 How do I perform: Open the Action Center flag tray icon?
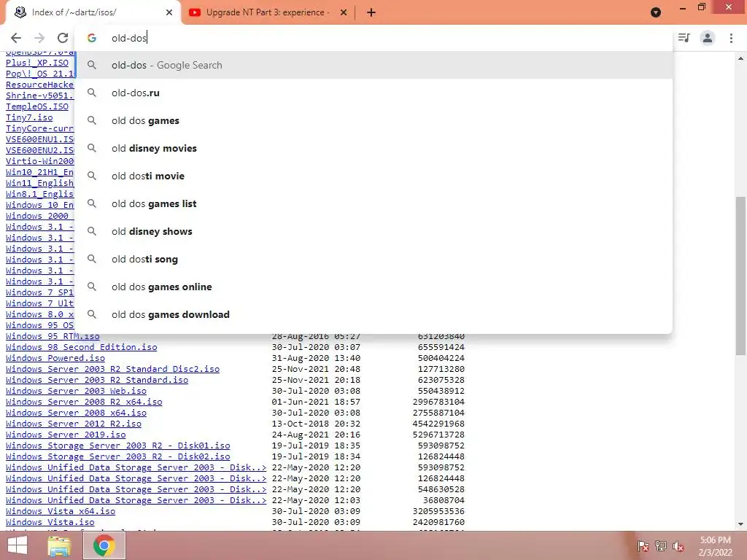643,546
